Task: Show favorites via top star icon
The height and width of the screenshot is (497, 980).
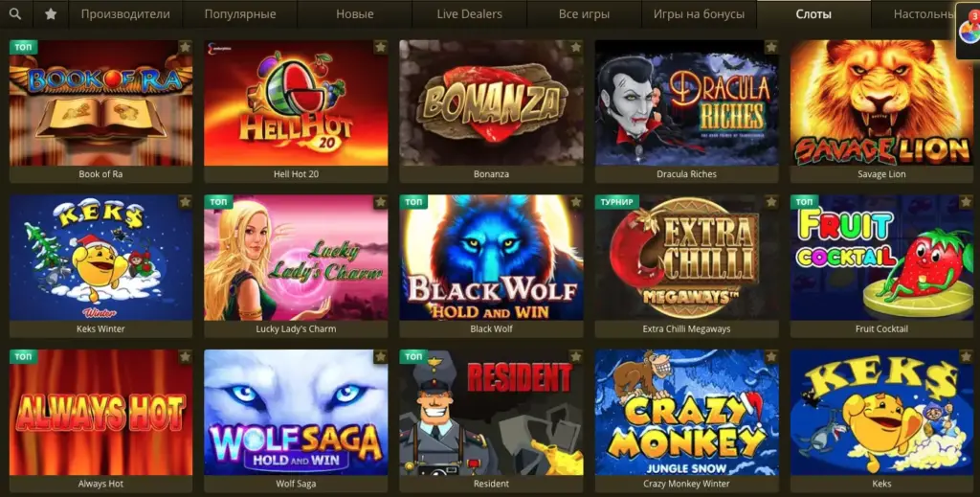Action: click(x=51, y=13)
